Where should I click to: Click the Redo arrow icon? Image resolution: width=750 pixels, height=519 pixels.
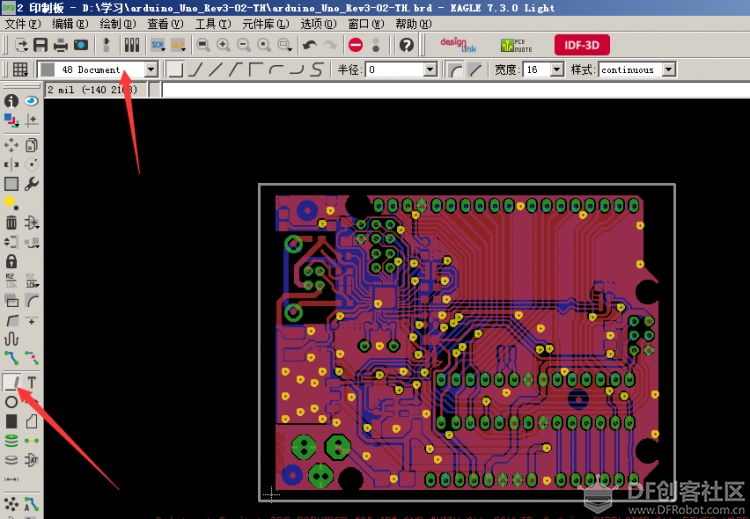[330, 45]
